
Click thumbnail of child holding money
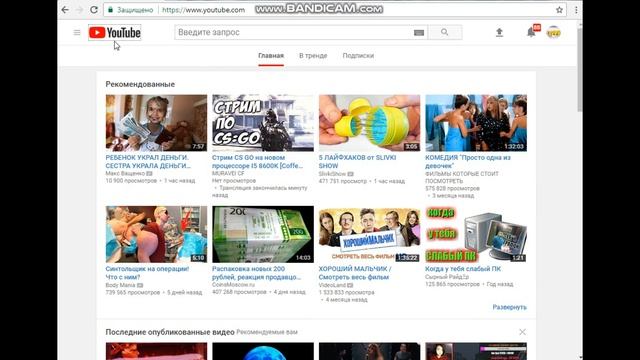[x=156, y=123]
